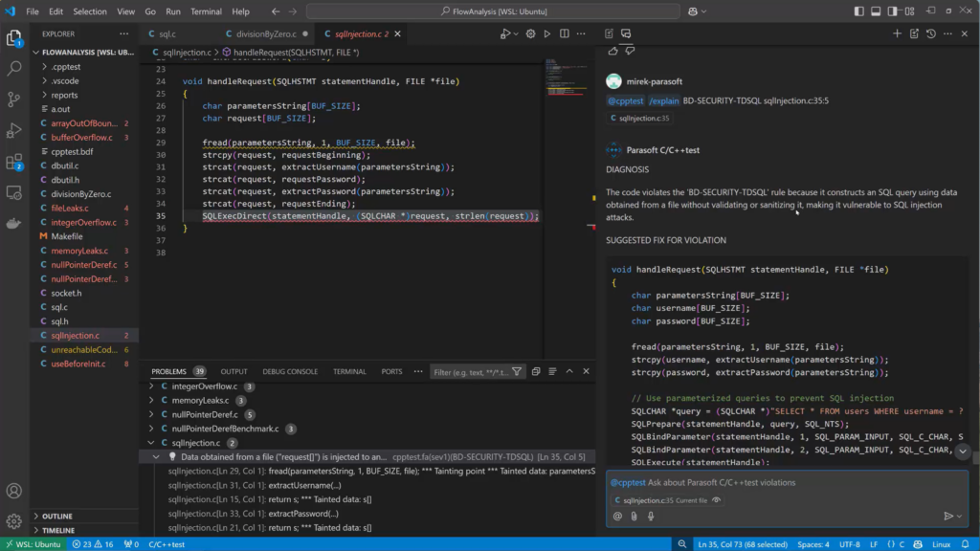Open the Docker whale view
Image resolution: width=980 pixels, height=551 pixels.
[13, 223]
